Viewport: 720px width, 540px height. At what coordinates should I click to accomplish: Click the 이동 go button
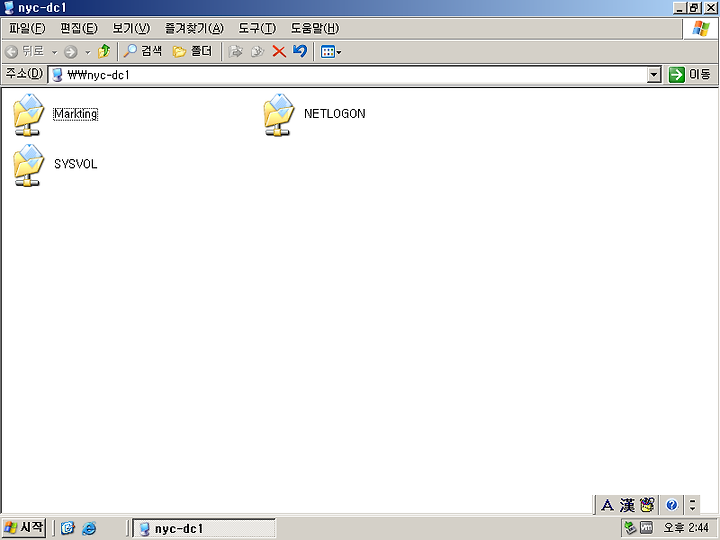click(x=690, y=74)
